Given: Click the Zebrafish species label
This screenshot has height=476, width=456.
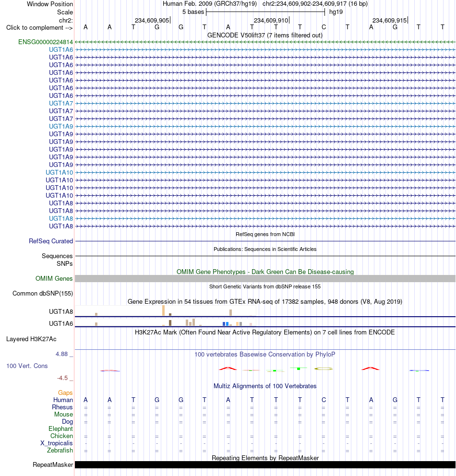Looking at the screenshot, I should [x=60, y=450].
